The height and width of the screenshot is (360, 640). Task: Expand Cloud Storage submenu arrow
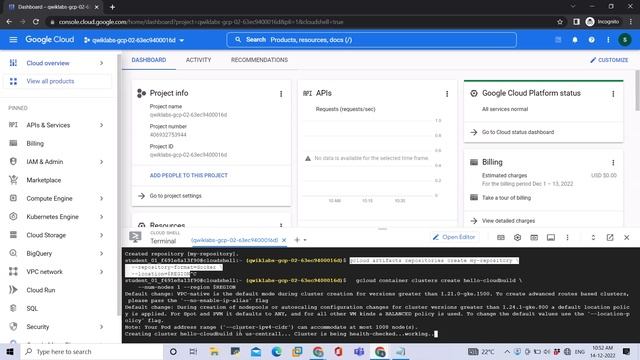(x=102, y=235)
